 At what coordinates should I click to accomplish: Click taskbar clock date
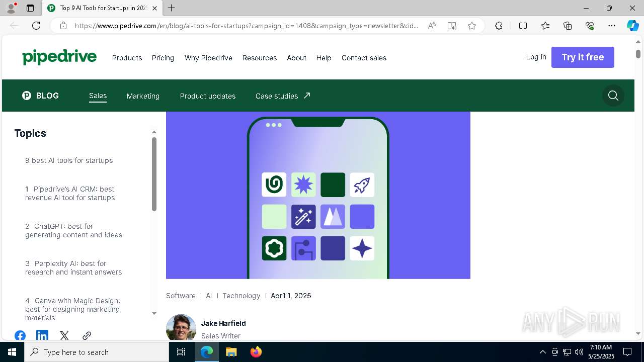tap(601, 352)
